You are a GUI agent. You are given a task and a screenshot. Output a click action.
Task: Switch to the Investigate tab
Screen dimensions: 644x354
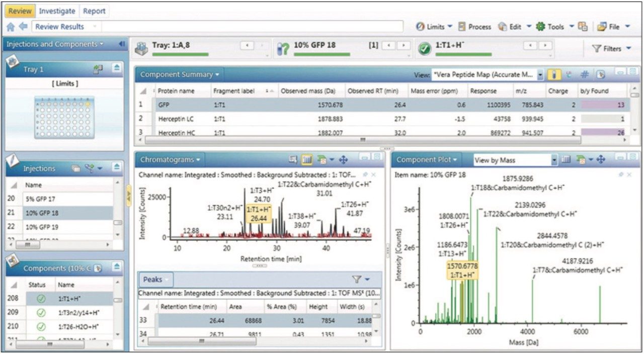click(x=57, y=11)
